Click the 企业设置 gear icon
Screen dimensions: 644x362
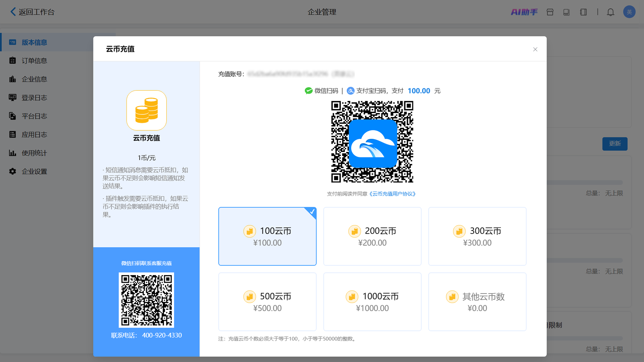13,171
